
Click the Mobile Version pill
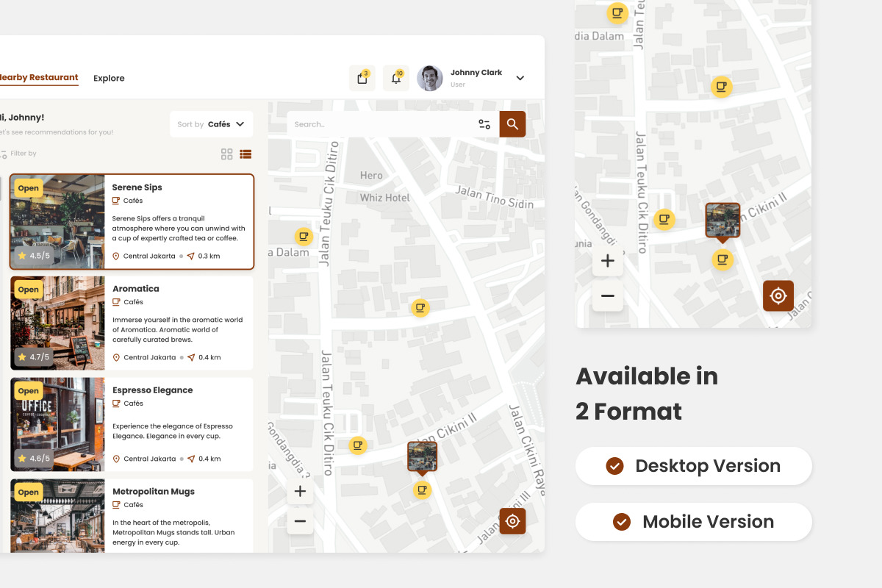click(694, 522)
